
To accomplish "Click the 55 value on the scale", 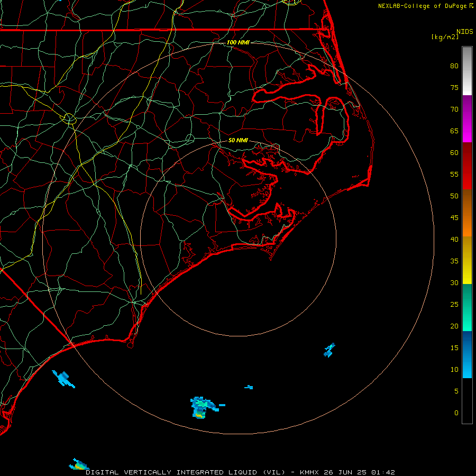I will pyautogui.click(x=454, y=175).
